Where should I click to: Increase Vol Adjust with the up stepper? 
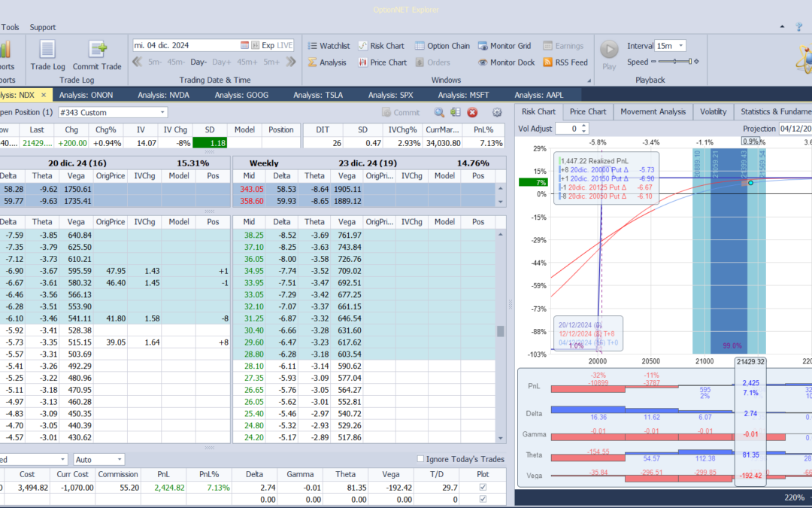coord(584,126)
